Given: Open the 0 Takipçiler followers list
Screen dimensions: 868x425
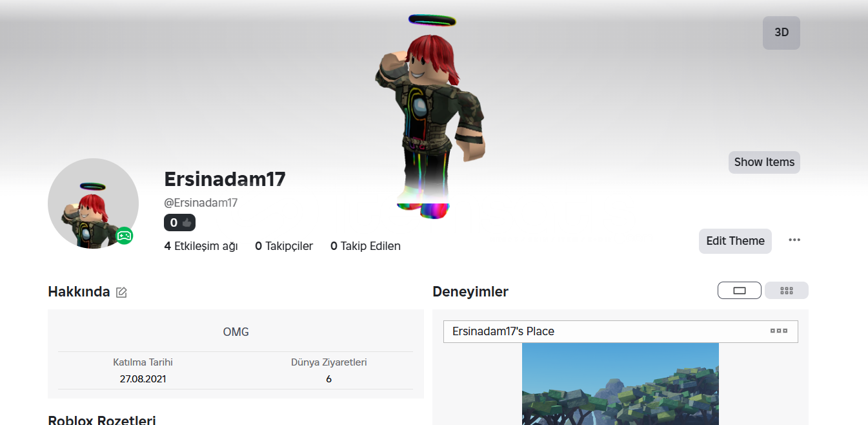Looking at the screenshot, I should [284, 246].
